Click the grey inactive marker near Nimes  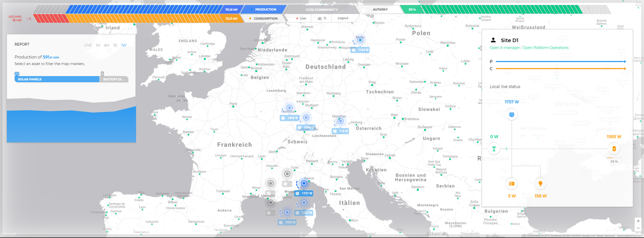pos(270,183)
